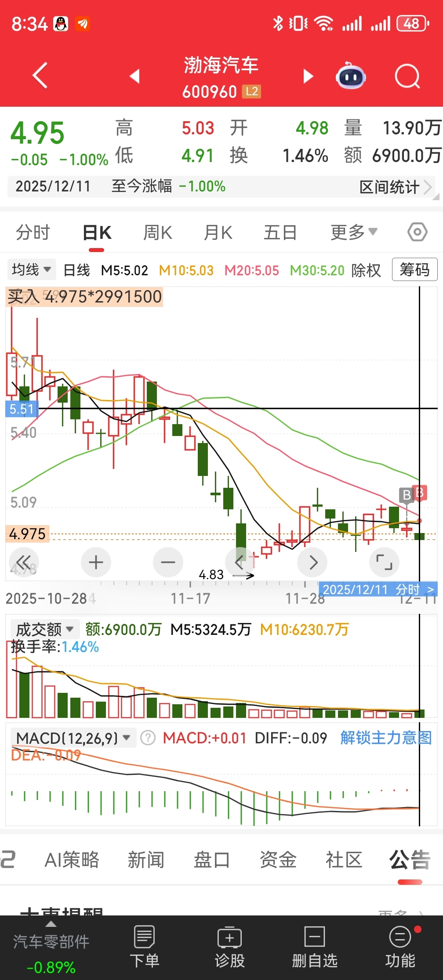Image resolution: width=443 pixels, height=980 pixels.
Task: Go to previous stock with left triangle
Action: 135,76
